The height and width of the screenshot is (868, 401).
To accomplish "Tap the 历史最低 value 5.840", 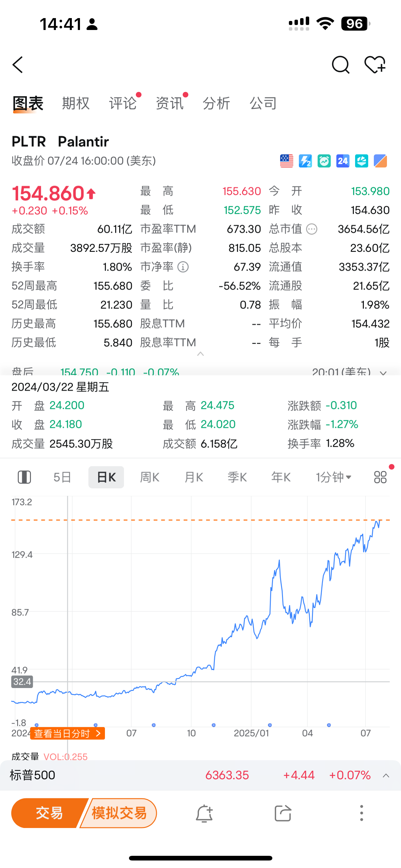I will coord(118,343).
